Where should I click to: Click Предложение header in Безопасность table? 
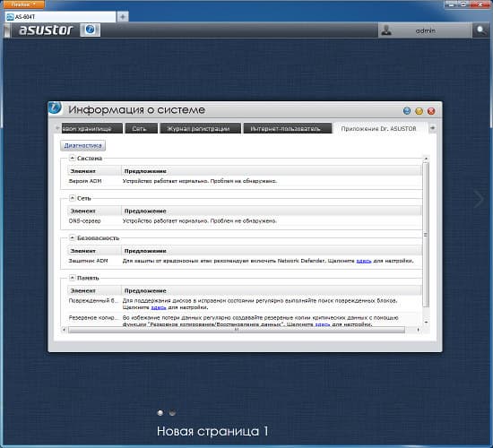point(272,251)
